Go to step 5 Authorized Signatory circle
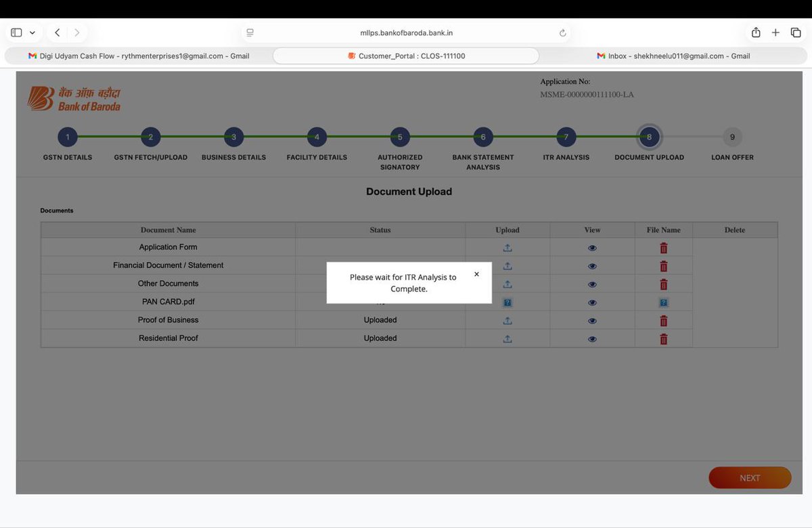 pyautogui.click(x=400, y=137)
